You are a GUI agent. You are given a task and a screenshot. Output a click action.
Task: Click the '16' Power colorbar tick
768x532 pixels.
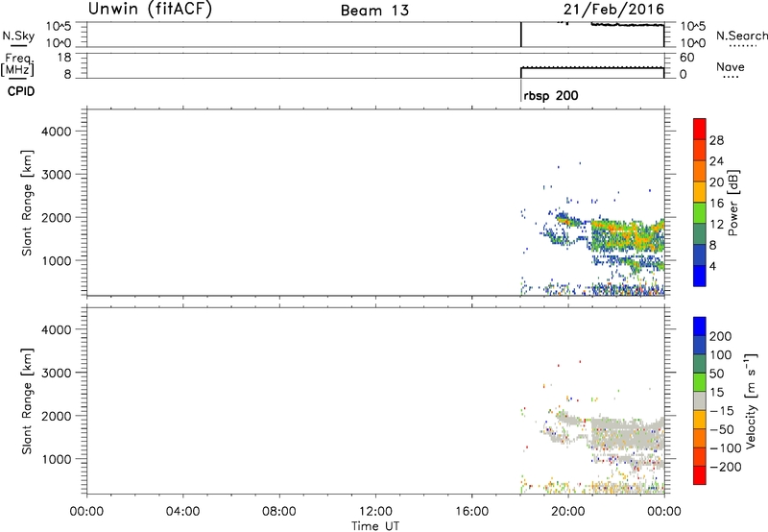pos(716,204)
